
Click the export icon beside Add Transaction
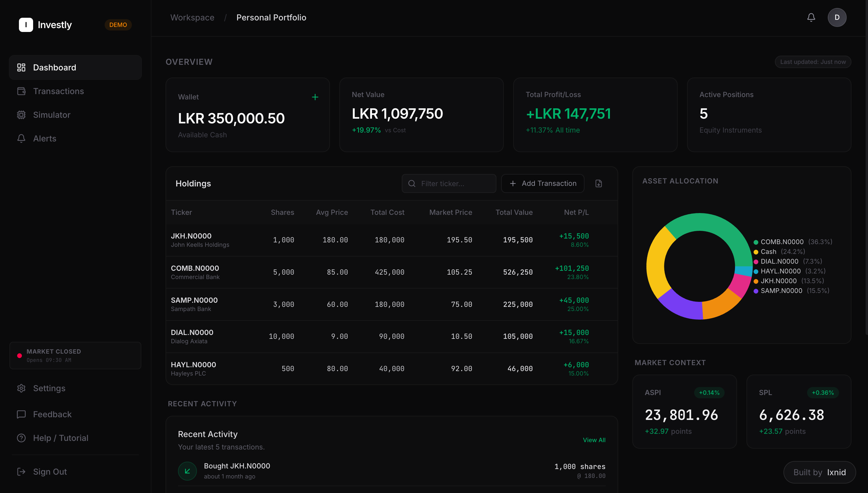point(598,183)
